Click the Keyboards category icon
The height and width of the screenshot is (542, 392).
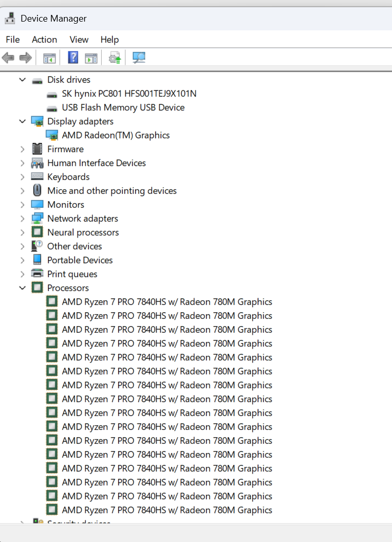tap(38, 176)
